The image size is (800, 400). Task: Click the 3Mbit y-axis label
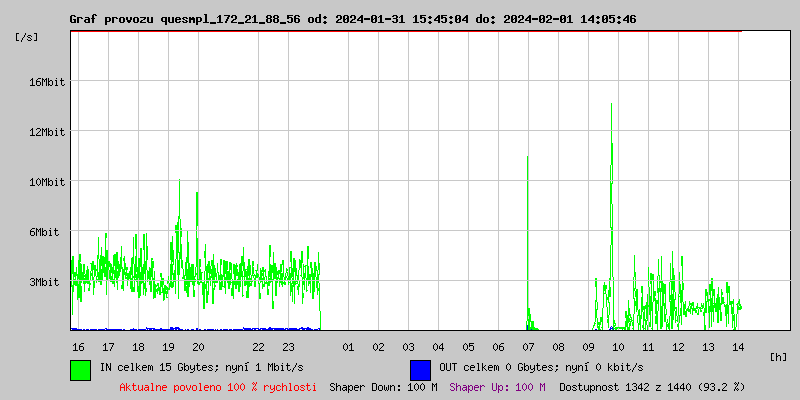pyautogui.click(x=49, y=282)
